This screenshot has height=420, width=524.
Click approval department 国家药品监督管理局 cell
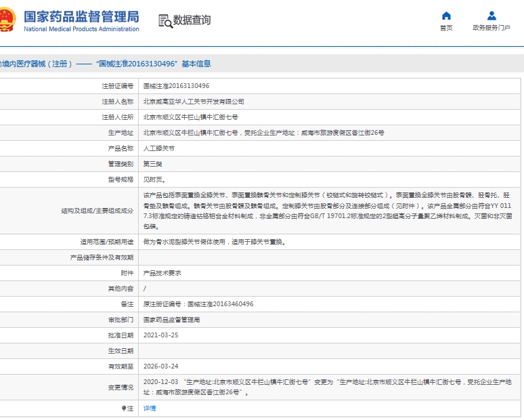tap(171, 320)
